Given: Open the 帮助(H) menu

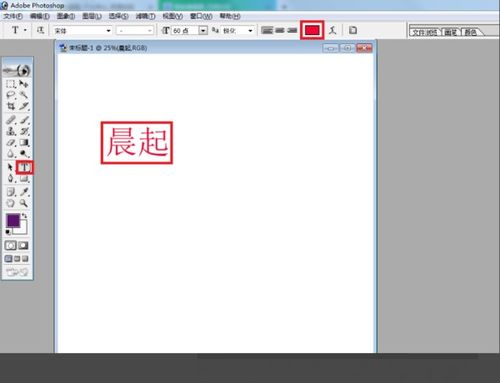Looking at the screenshot, I should pos(230,16).
